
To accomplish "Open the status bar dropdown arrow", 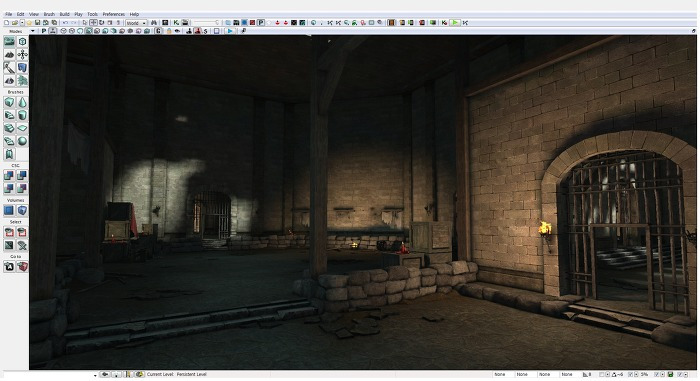I will click(x=96, y=376).
